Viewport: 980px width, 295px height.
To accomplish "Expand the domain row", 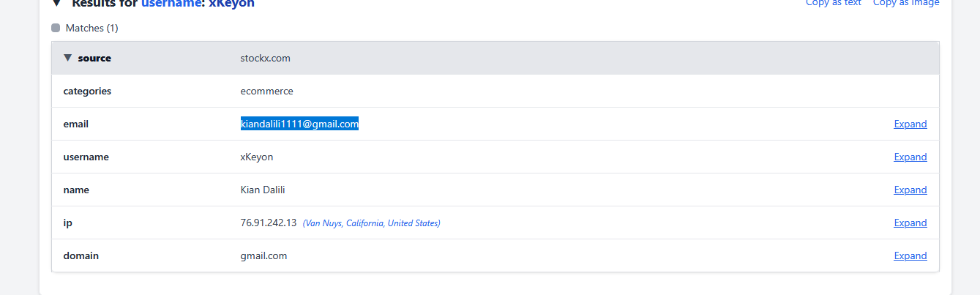I will point(910,256).
